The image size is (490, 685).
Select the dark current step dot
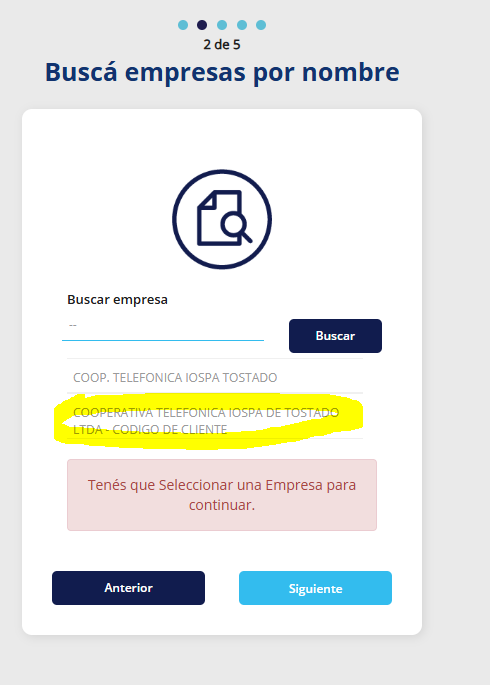tap(202, 25)
